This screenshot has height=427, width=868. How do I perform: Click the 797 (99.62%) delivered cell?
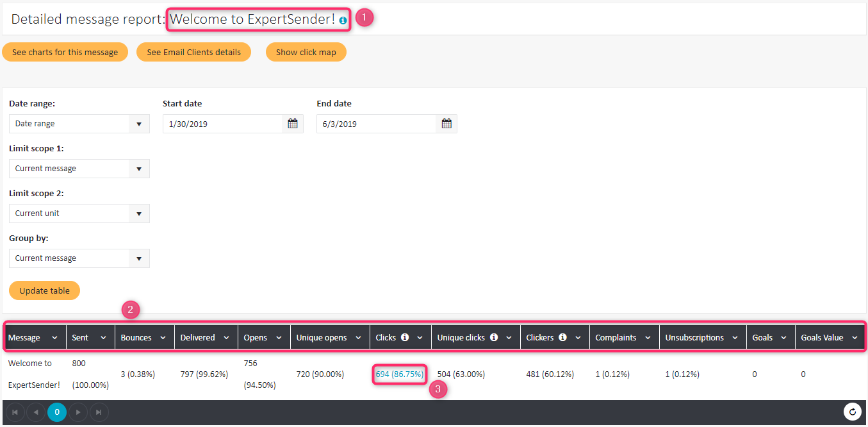pos(204,374)
